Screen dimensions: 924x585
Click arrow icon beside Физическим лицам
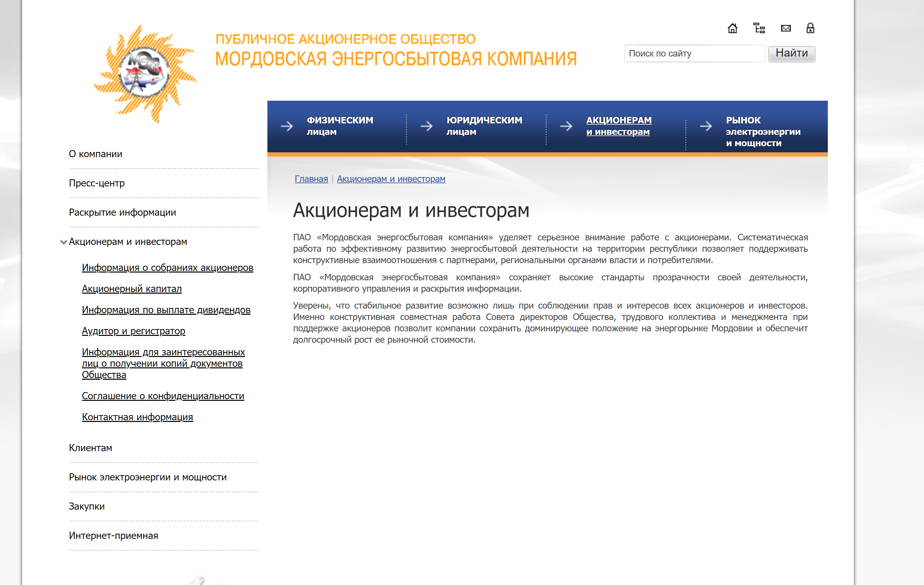287,126
